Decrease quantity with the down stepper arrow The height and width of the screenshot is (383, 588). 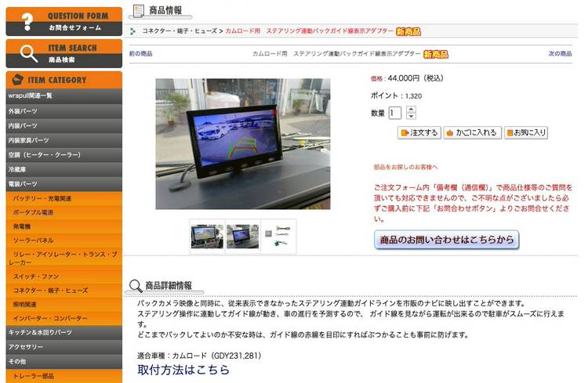[412, 116]
